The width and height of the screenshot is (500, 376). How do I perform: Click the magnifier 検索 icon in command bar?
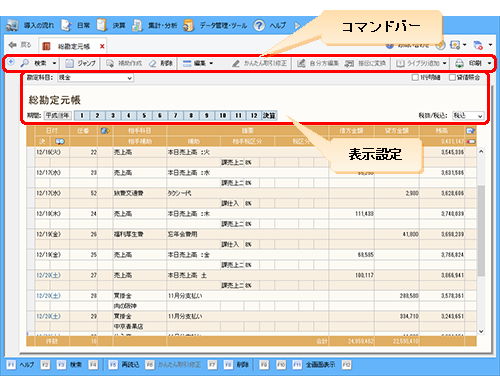pos(24,63)
